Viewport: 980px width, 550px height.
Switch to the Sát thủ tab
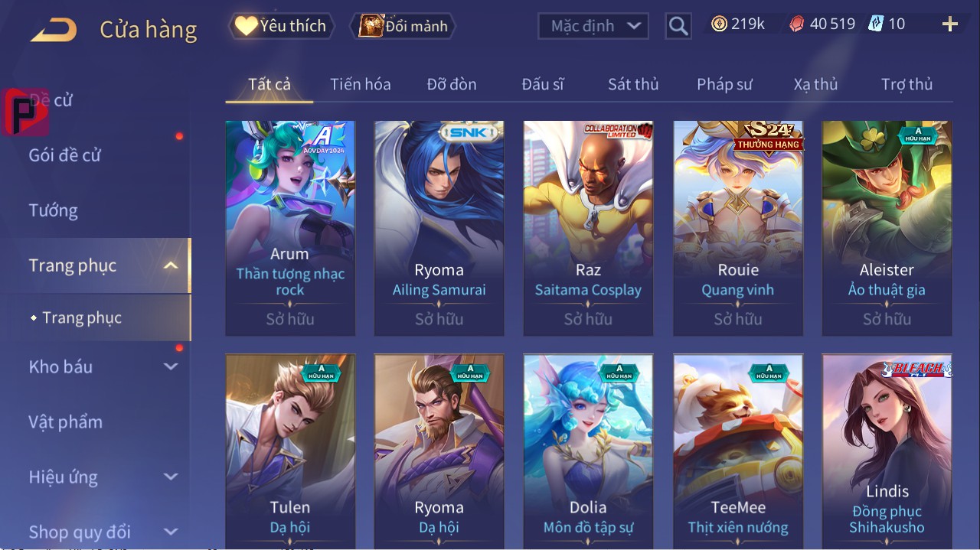click(x=633, y=84)
